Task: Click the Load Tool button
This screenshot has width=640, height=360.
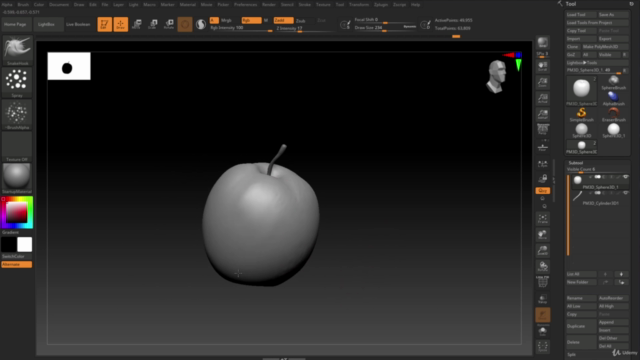Action: pyautogui.click(x=581, y=15)
